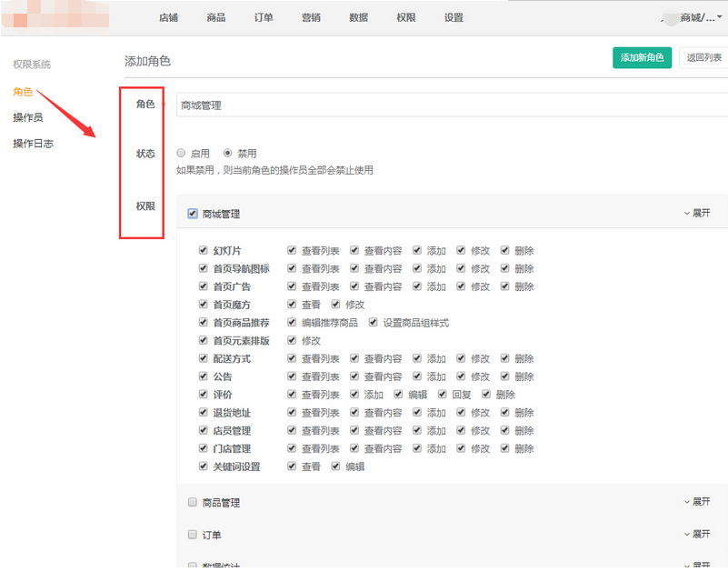
Task: Click the 添加新角色 button
Action: pyautogui.click(x=642, y=58)
